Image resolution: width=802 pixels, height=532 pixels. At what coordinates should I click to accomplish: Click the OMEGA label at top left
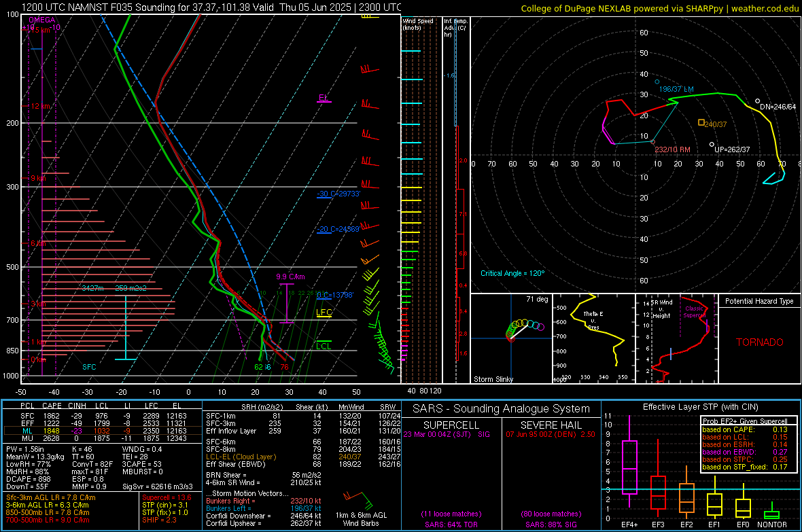click(x=42, y=20)
